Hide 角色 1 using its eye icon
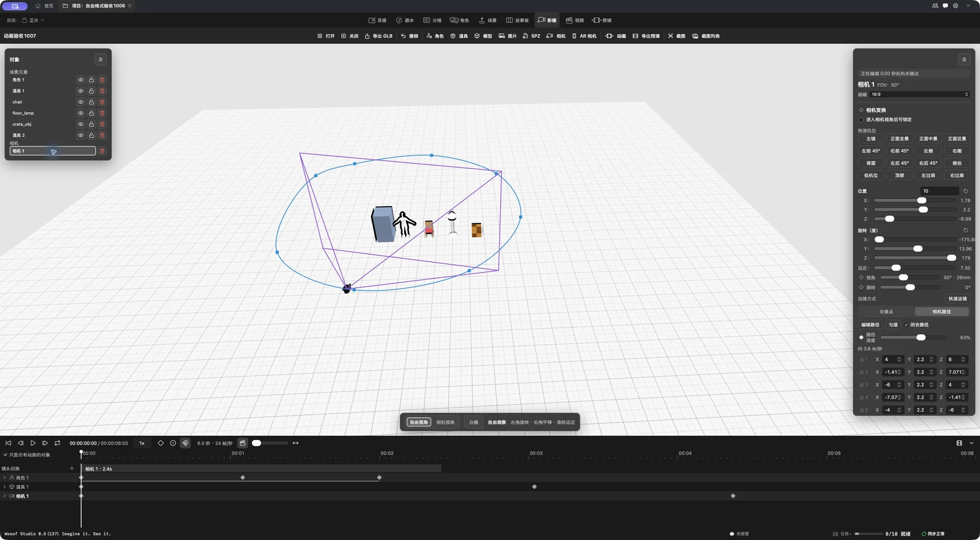 81,80
